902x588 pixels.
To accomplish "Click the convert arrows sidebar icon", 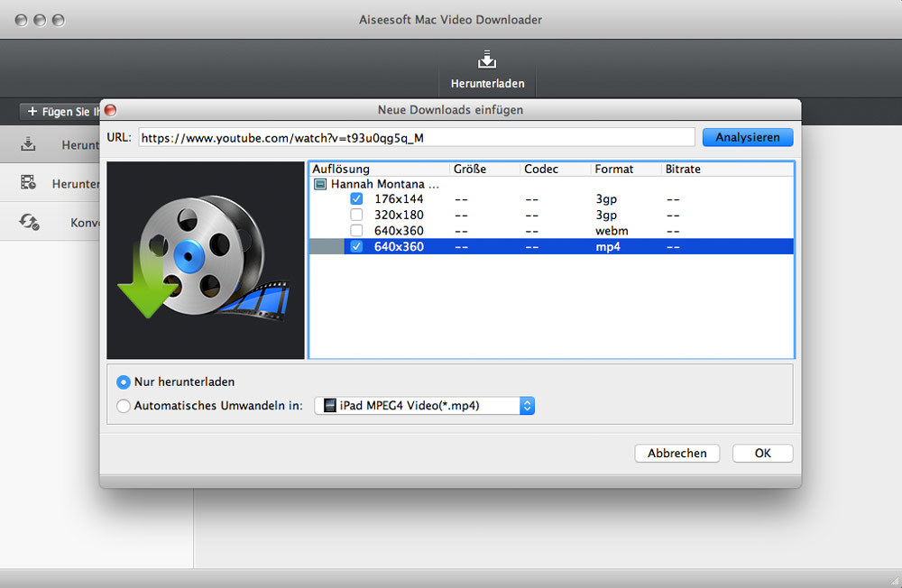I will click(x=29, y=222).
